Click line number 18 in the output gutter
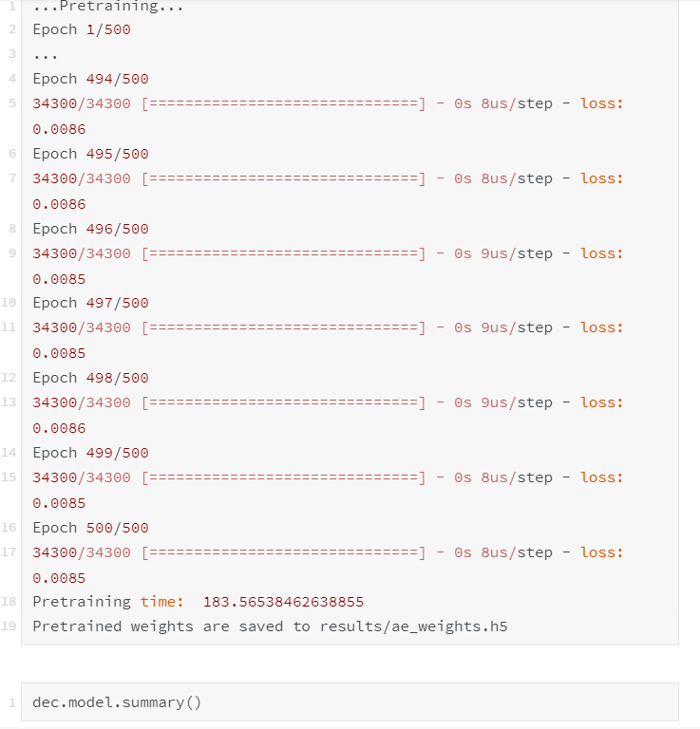This screenshot has height=729, width=700. tap(10, 602)
